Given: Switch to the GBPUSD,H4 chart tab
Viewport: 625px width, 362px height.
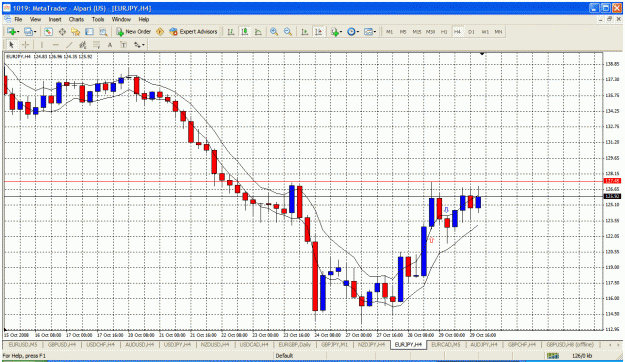Looking at the screenshot, I should 62,344.
